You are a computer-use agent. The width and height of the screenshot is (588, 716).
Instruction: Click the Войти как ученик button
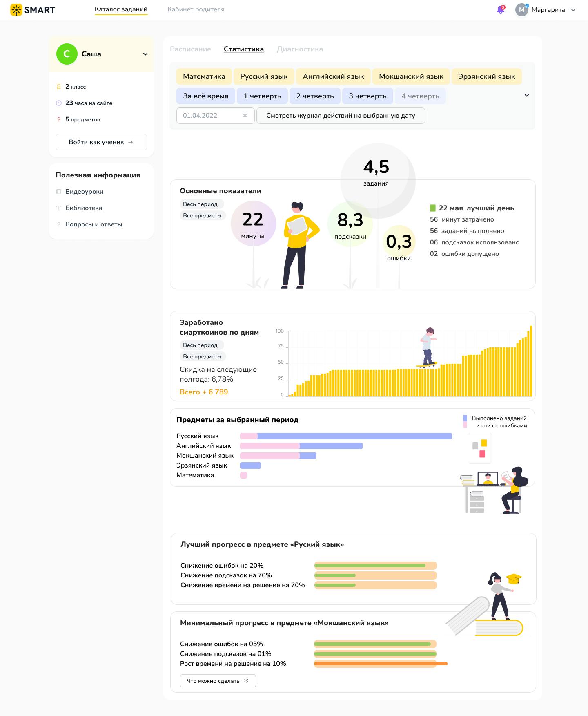tap(101, 142)
